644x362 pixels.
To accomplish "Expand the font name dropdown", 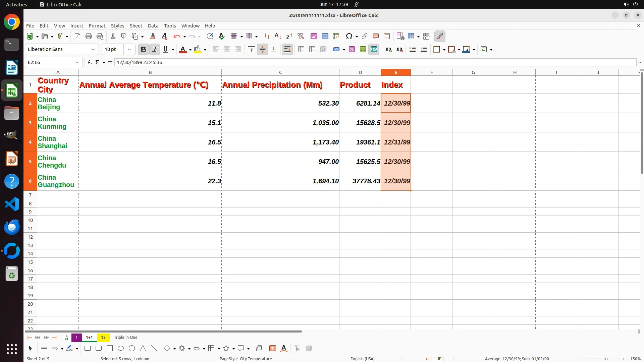I will [93, 49].
